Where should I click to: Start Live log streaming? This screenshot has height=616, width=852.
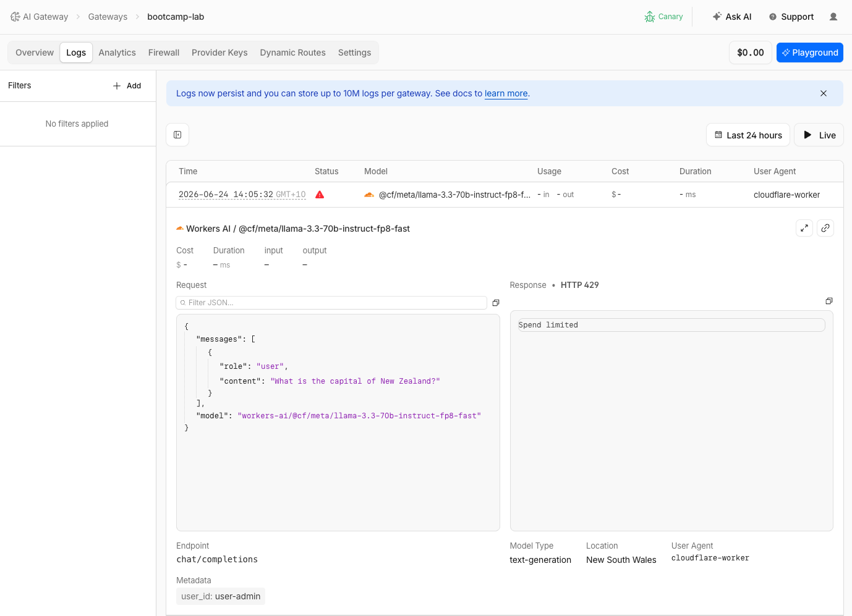coord(819,135)
